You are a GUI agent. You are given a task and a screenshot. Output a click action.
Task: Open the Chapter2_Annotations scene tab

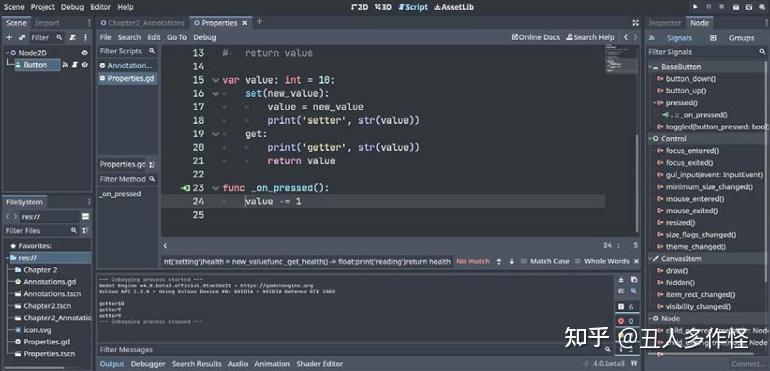tap(142, 23)
